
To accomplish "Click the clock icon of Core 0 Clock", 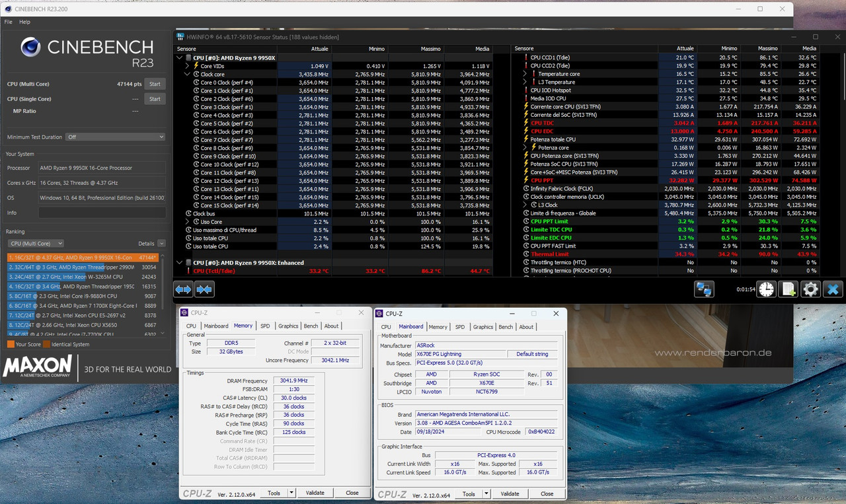I will 196,83.
